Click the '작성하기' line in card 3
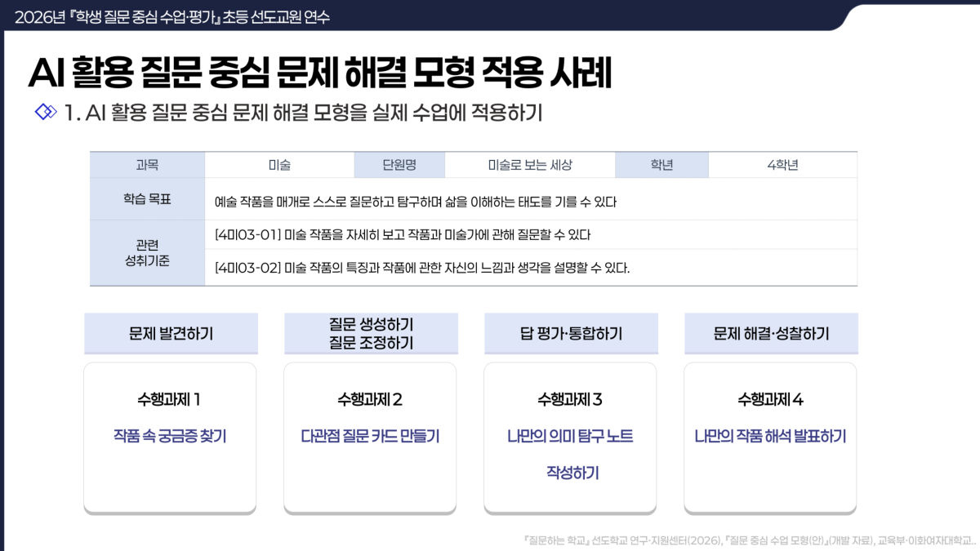The image size is (980, 551). (572, 473)
